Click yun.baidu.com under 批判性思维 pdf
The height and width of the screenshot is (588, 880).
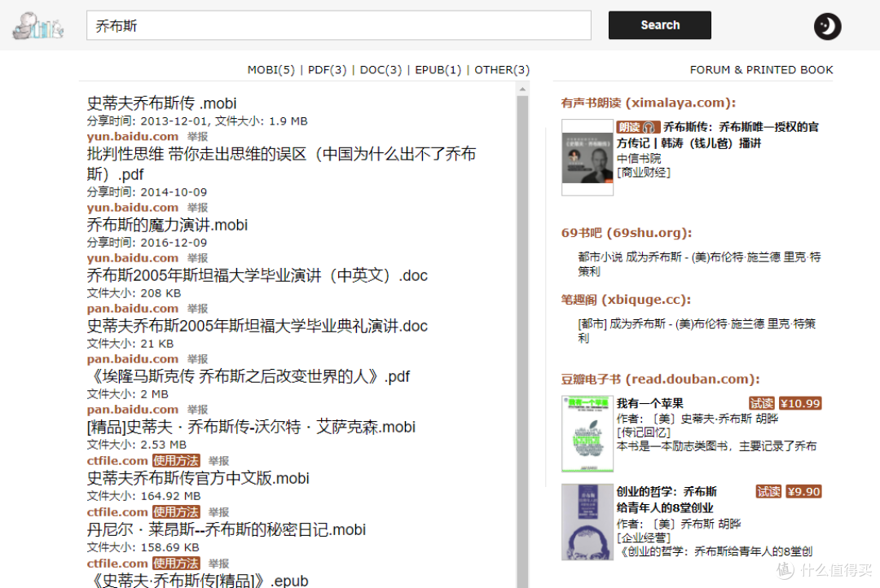coord(133,208)
